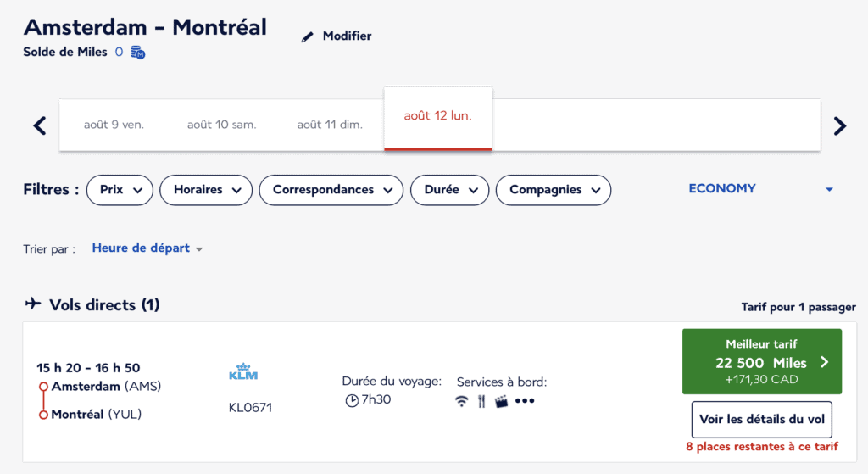Screen dimensions: 868x474
Task: Expand the Horaires filter
Action: (206, 190)
